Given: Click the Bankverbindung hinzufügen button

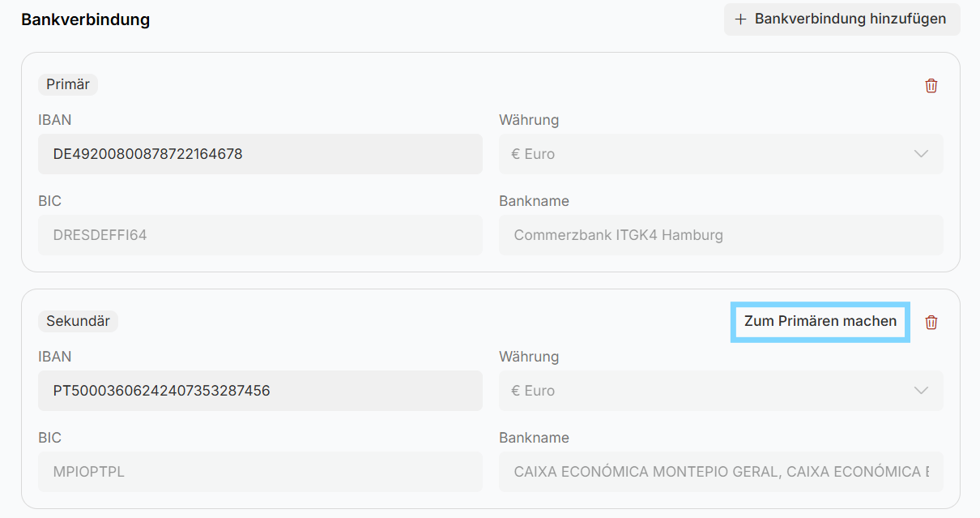Looking at the screenshot, I should tap(842, 19).
